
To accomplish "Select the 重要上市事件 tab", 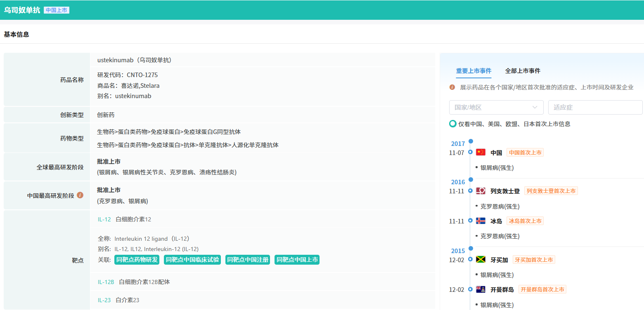I will [474, 71].
